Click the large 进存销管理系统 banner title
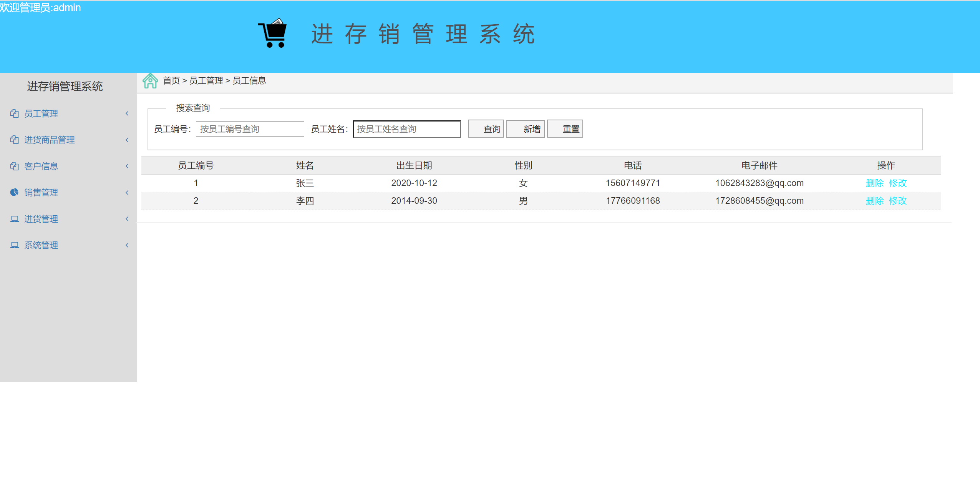The height and width of the screenshot is (496, 980). 423,34
